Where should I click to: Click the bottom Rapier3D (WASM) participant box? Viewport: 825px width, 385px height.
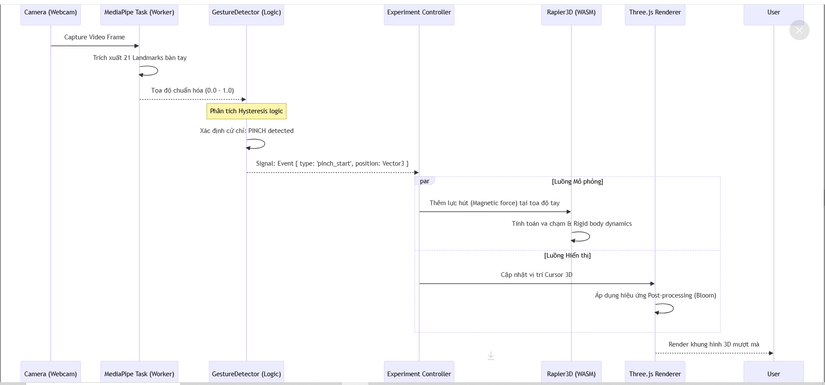(571, 371)
